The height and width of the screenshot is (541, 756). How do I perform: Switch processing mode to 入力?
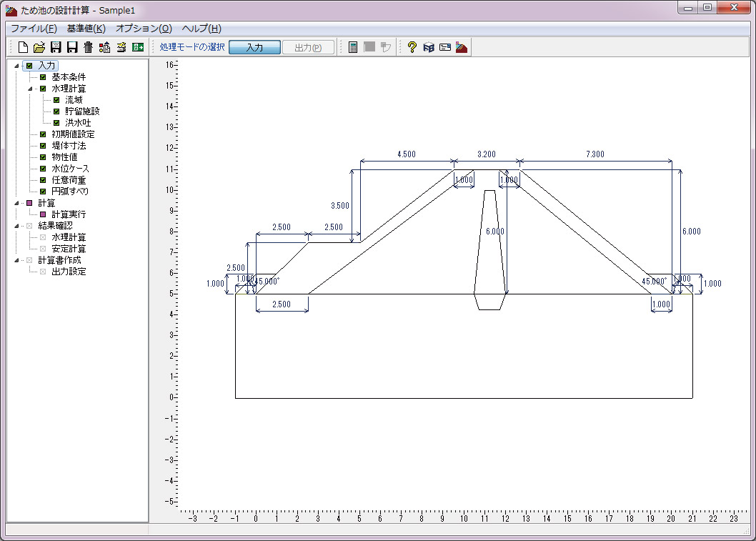click(x=254, y=47)
